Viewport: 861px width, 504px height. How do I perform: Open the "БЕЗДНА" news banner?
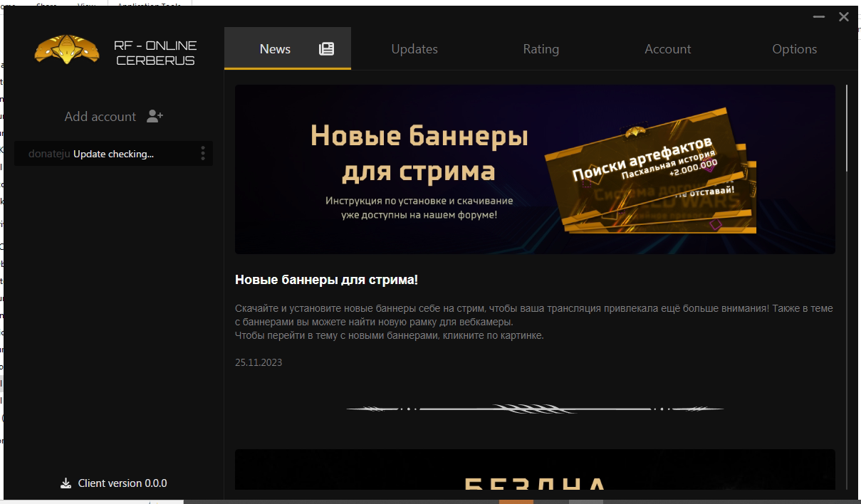pos(535,470)
